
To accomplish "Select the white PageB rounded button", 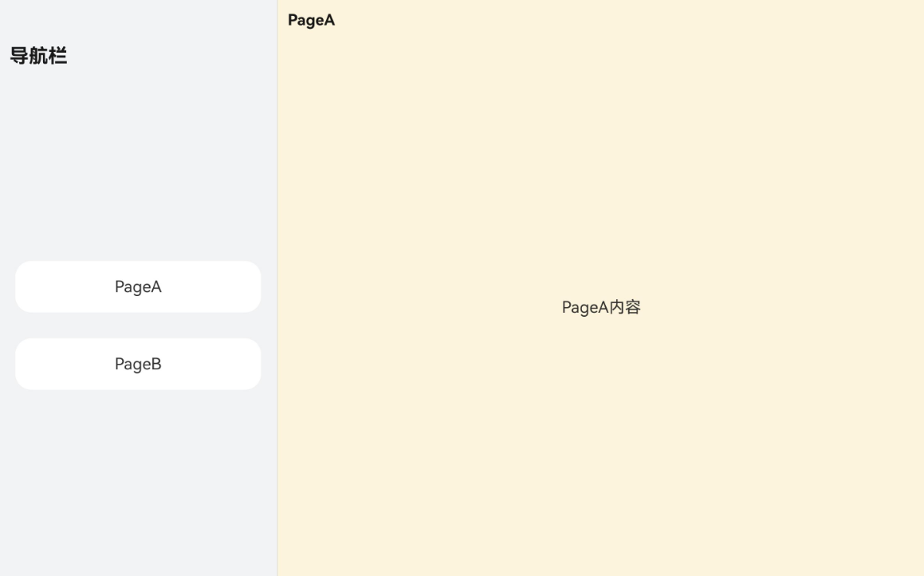I will [x=138, y=364].
